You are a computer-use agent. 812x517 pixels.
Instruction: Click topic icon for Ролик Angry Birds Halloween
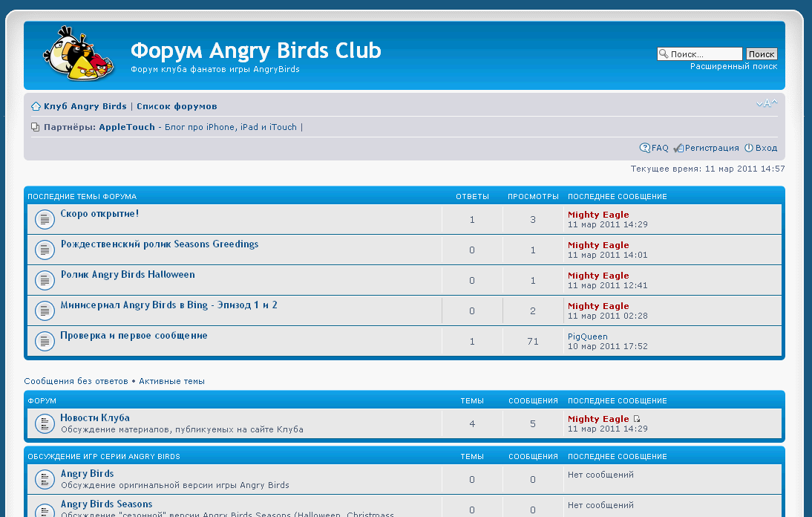point(45,280)
